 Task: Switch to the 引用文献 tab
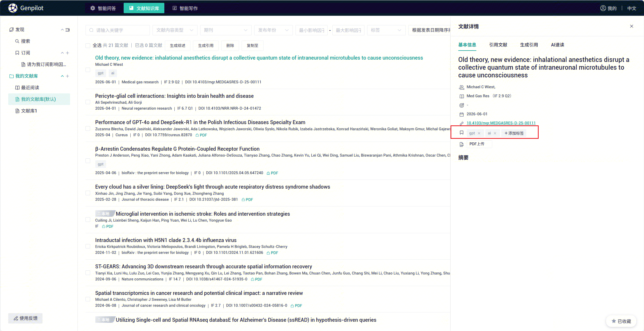498,45
